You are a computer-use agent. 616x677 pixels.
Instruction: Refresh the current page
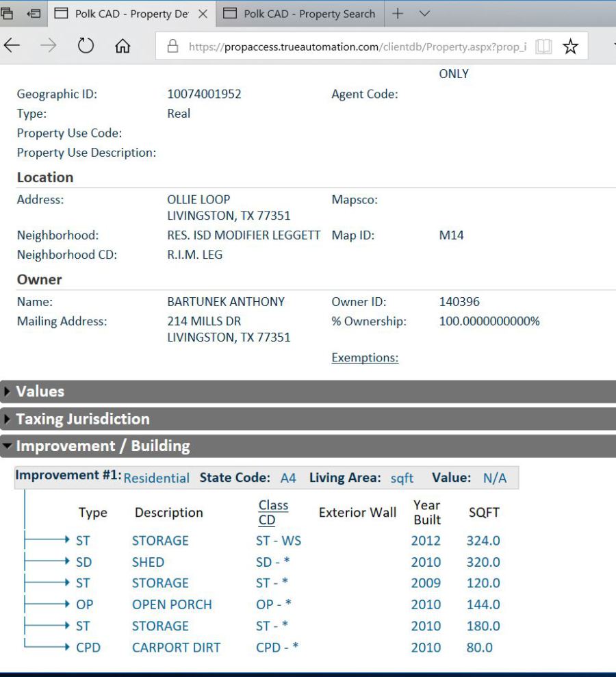tap(86, 46)
